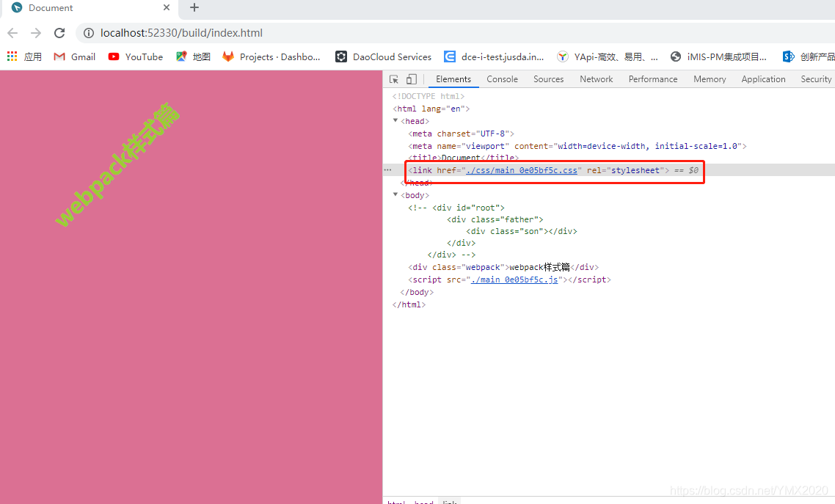The width and height of the screenshot is (835, 504).
Task: Open the Apps grid bookmark icon
Action: 12,56
